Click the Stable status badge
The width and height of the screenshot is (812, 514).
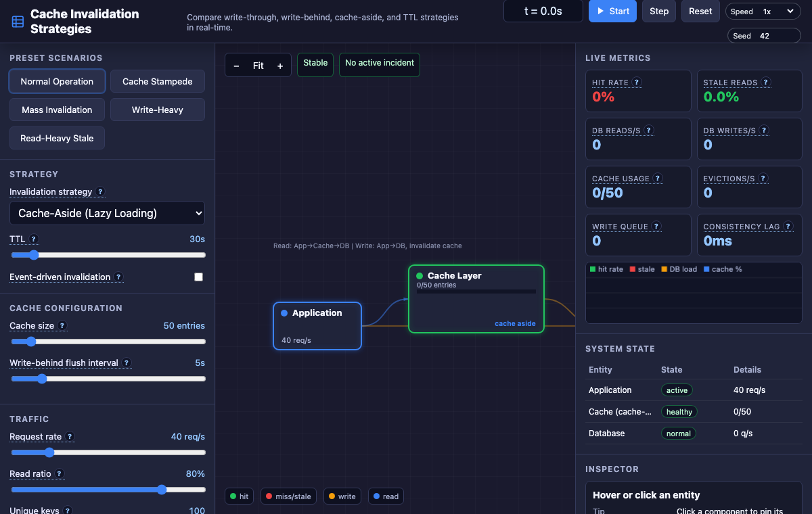pos(315,65)
